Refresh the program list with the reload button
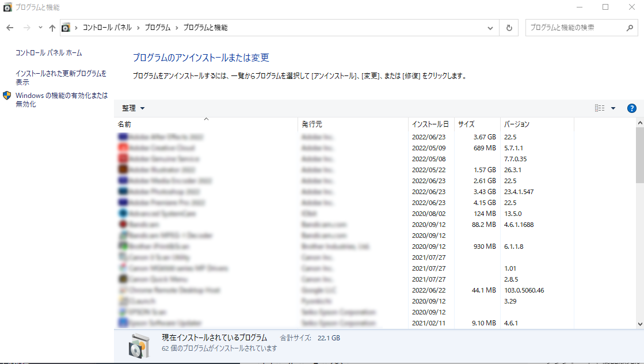The height and width of the screenshot is (364, 644). 509,28
